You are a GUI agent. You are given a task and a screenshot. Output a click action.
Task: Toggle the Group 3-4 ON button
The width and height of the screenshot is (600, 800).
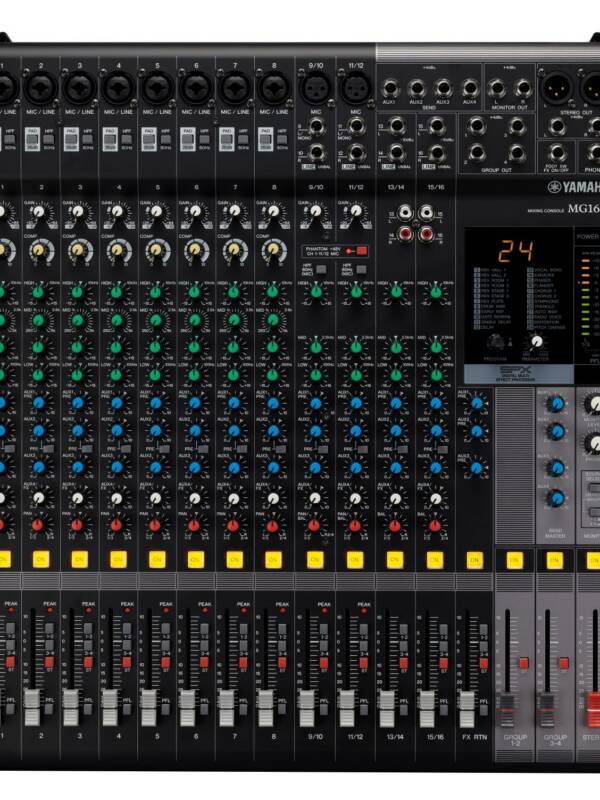coord(554,560)
